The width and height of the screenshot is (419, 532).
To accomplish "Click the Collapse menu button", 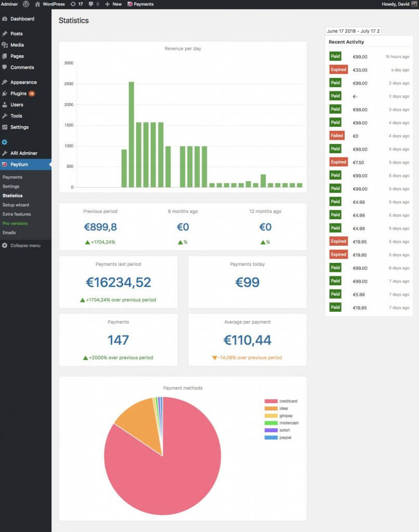I will click(25, 245).
